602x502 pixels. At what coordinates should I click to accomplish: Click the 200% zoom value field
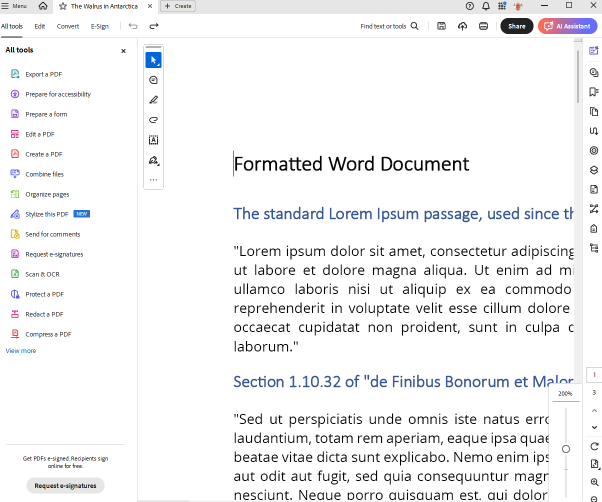(565, 393)
